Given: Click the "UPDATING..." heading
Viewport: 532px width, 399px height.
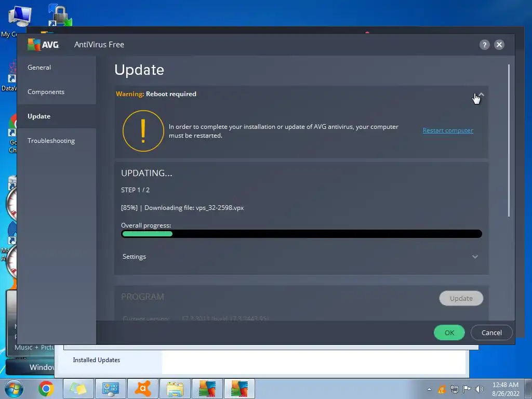Looking at the screenshot, I should 147,173.
